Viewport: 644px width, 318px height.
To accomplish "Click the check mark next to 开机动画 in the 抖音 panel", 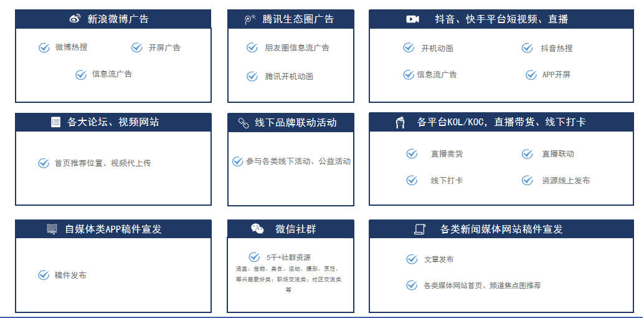I will [408, 48].
